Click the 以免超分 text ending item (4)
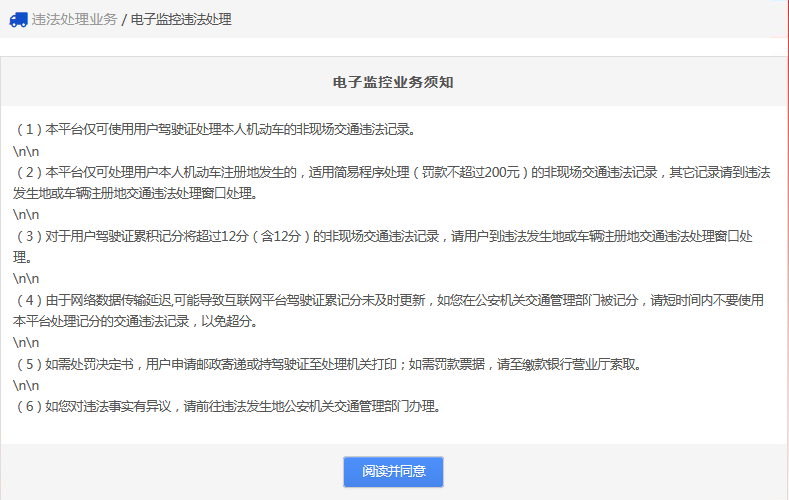 click(x=232, y=321)
